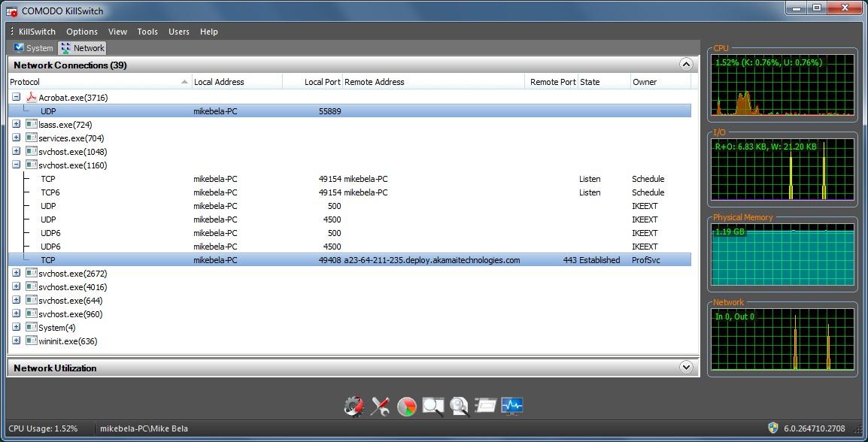The width and height of the screenshot is (868, 442).
Task: Expand the svchost.exe(1048) node
Action: click(x=16, y=151)
